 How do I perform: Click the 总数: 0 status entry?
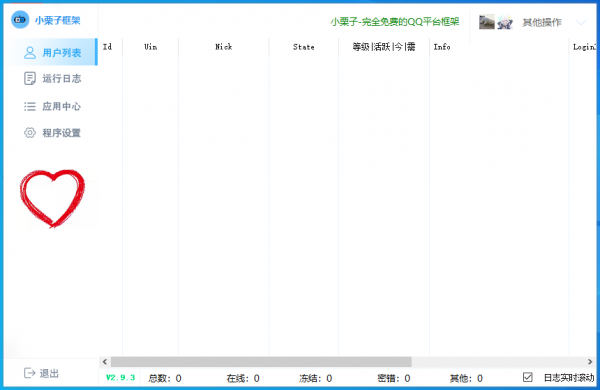coord(165,379)
